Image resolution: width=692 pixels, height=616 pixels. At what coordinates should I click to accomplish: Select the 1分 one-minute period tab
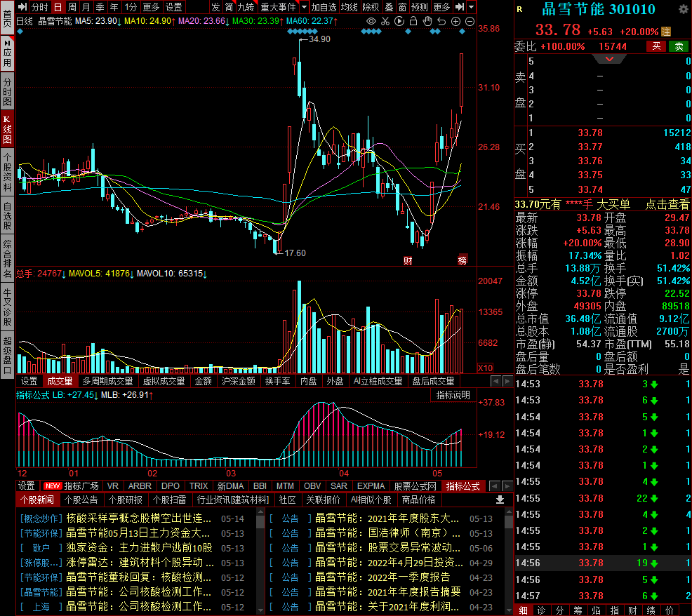tap(131, 7)
